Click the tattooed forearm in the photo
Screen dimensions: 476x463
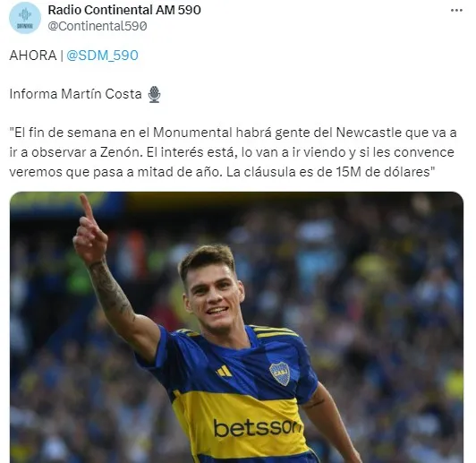point(111,290)
